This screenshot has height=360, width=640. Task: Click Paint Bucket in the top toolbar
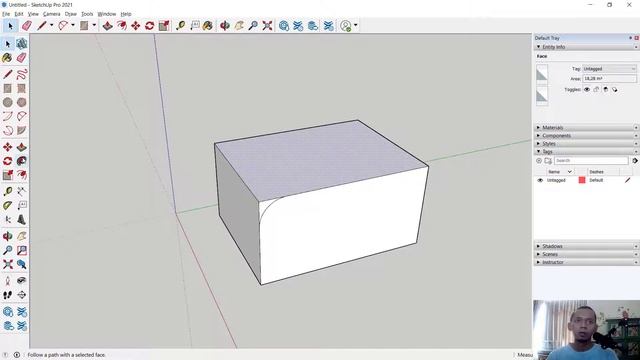[208, 26]
